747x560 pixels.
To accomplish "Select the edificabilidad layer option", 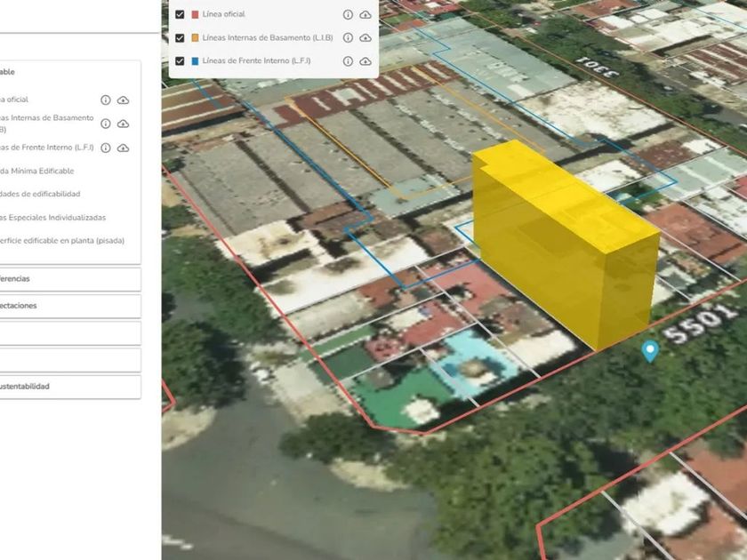I will [40, 194].
